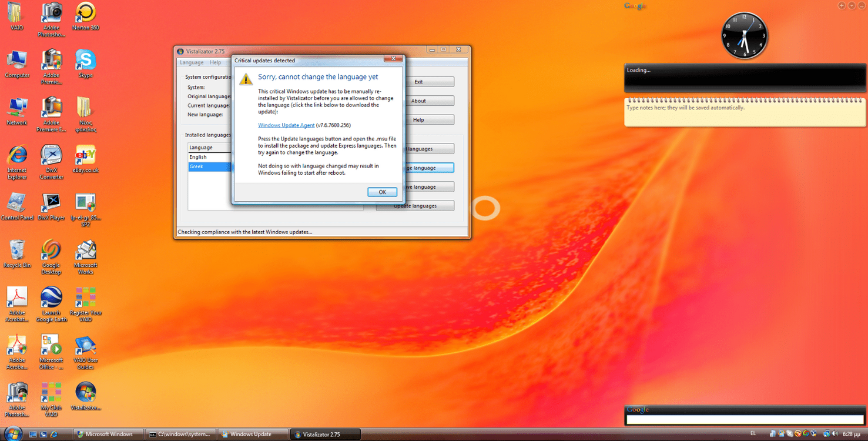The width and height of the screenshot is (868, 441).
Task: Open the lp-el-gr SP2 installer icon
Action: pos(85,210)
